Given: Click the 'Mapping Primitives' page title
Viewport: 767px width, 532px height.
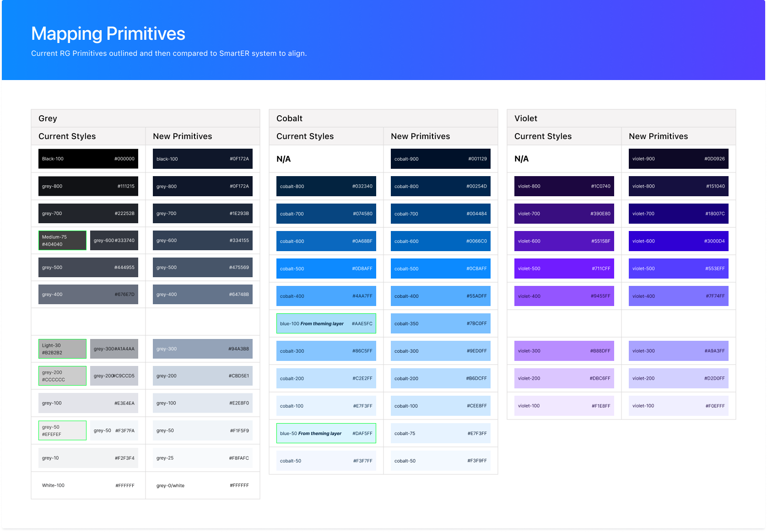Looking at the screenshot, I should (108, 34).
